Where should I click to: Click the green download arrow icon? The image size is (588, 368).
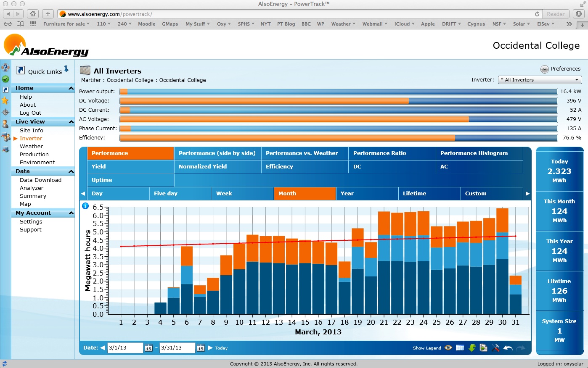click(x=472, y=348)
